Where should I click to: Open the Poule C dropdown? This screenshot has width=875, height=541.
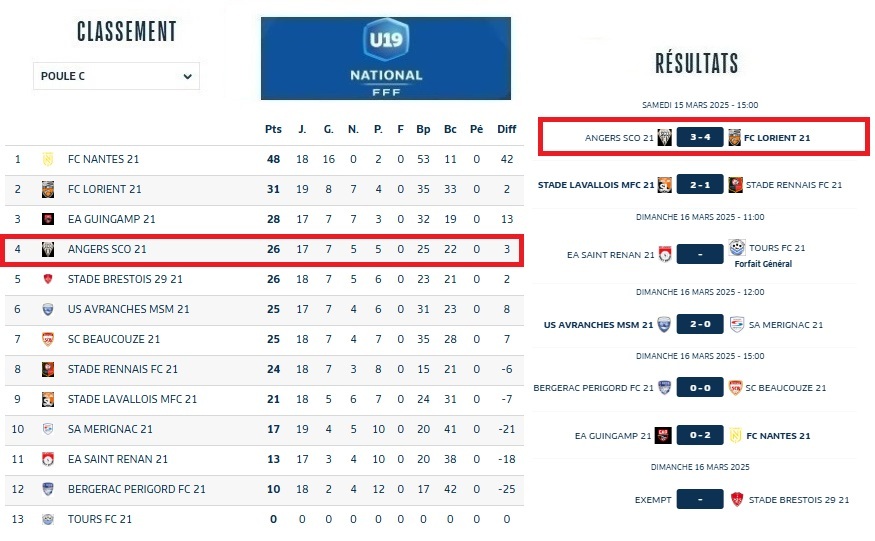pyautogui.click(x=116, y=76)
